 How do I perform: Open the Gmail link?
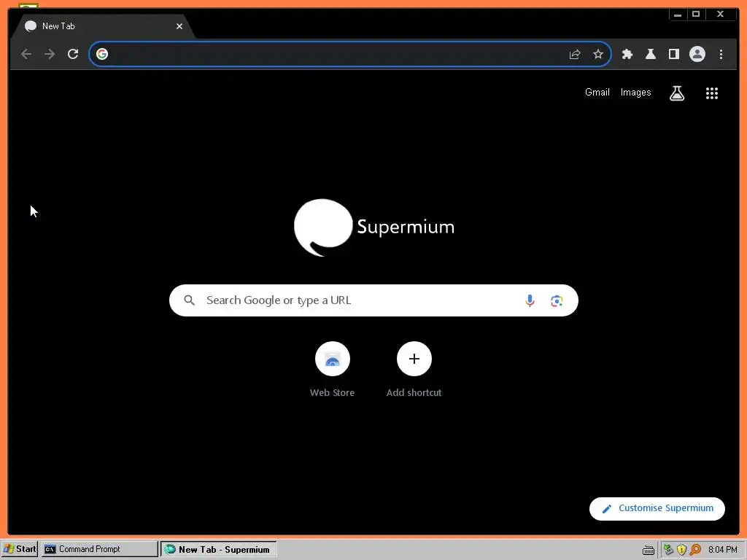(597, 93)
